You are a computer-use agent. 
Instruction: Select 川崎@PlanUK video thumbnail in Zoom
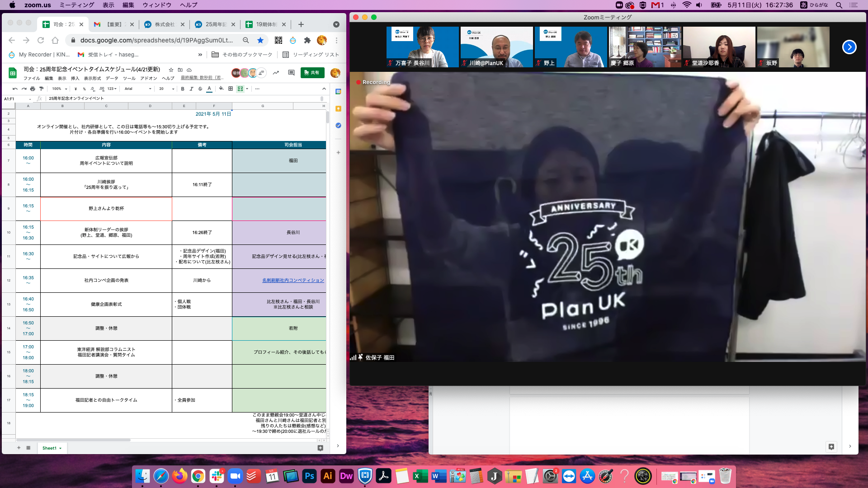[497, 47]
